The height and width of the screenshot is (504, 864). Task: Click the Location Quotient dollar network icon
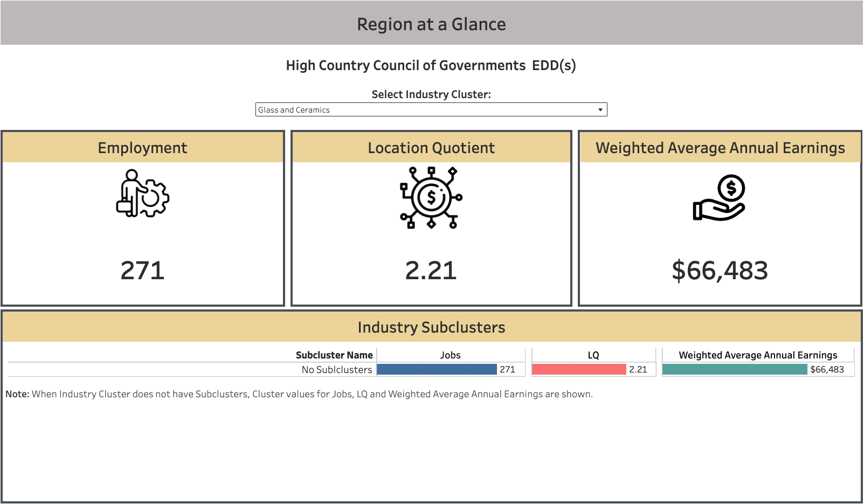coord(431,197)
